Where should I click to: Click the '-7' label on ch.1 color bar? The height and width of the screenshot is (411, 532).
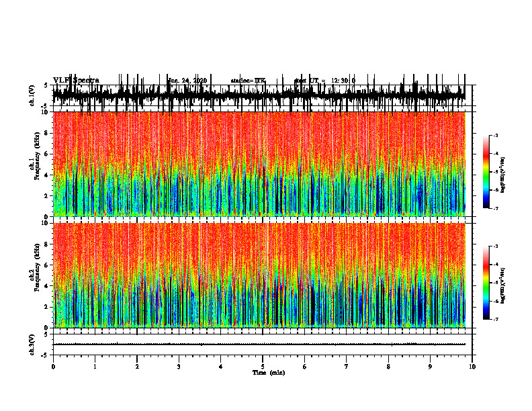(496, 208)
